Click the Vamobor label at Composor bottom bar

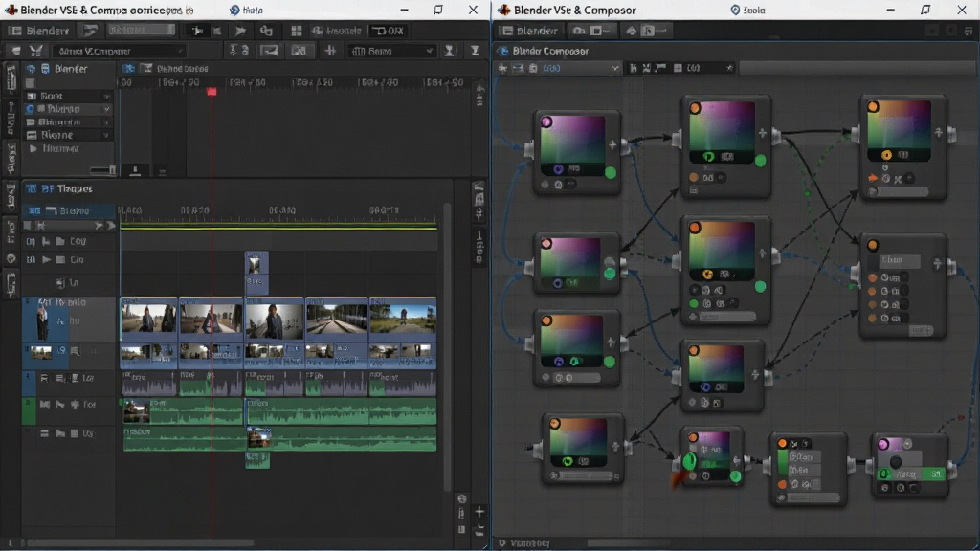pos(530,543)
